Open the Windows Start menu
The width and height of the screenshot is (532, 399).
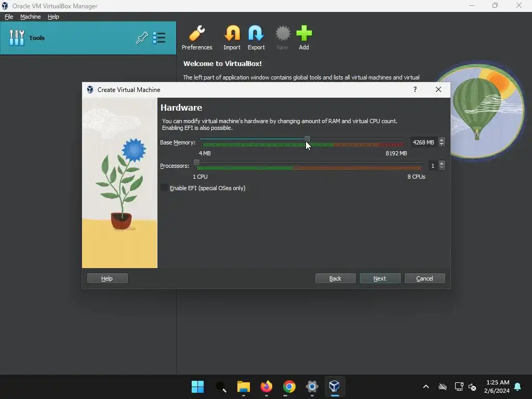point(197,387)
